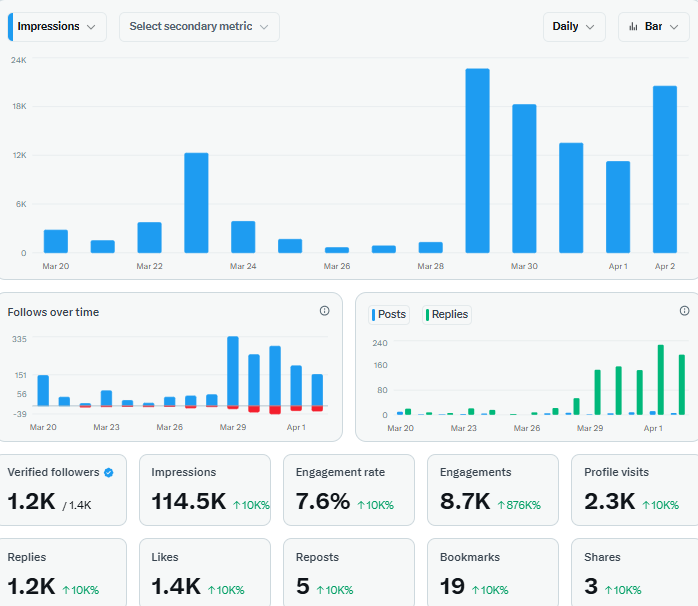698x606 pixels.
Task: Click the 'Apr 2' label under impressions chart
Action: pos(665,266)
